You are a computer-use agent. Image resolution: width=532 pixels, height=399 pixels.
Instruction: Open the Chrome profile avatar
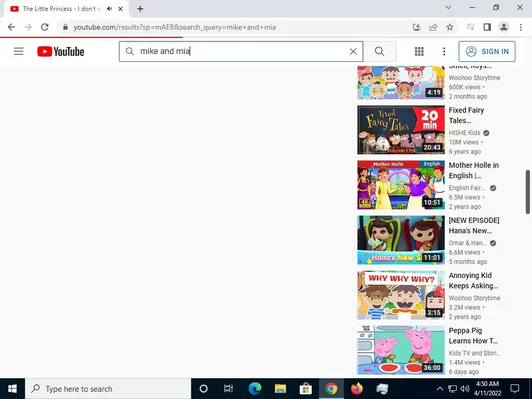tap(504, 27)
